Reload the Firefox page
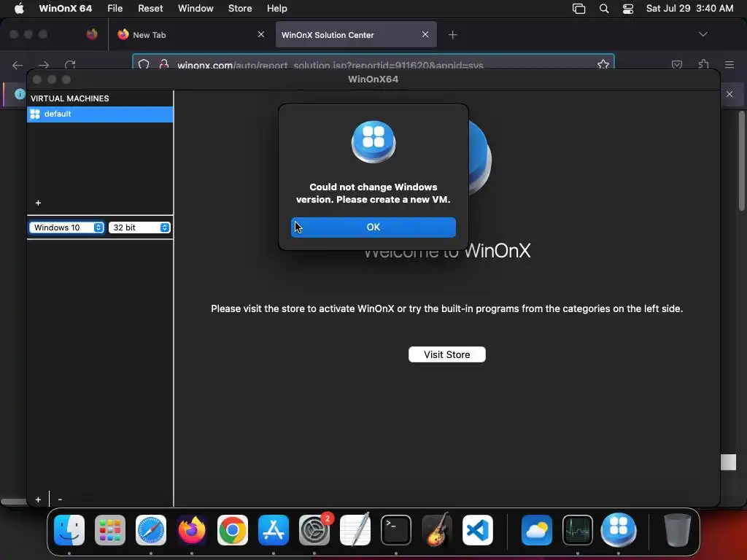The width and height of the screenshot is (747, 560). [70, 65]
